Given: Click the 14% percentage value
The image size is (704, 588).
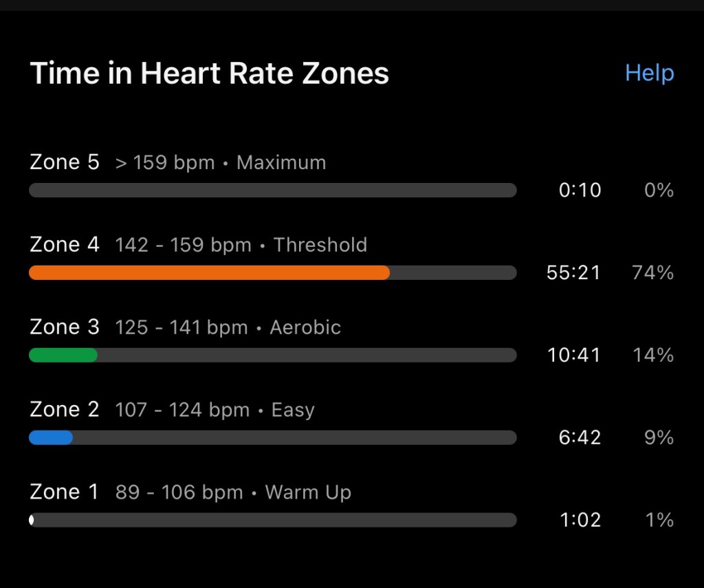Looking at the screenshot, I should [652, 355].
